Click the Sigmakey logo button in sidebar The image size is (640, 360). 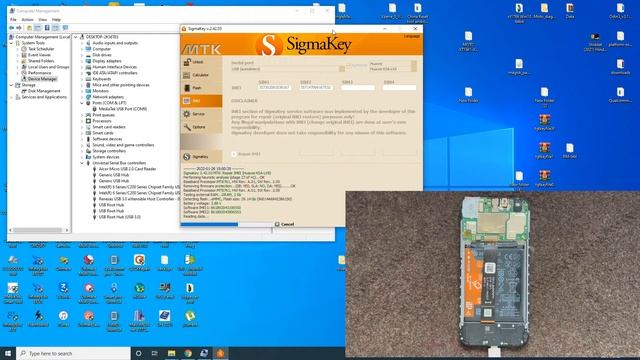tap(201, 157)
